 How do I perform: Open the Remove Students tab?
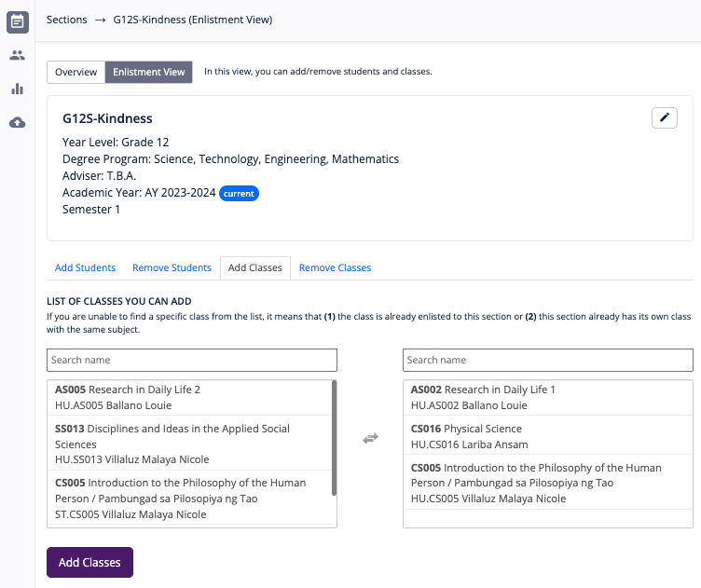point(172,267)
